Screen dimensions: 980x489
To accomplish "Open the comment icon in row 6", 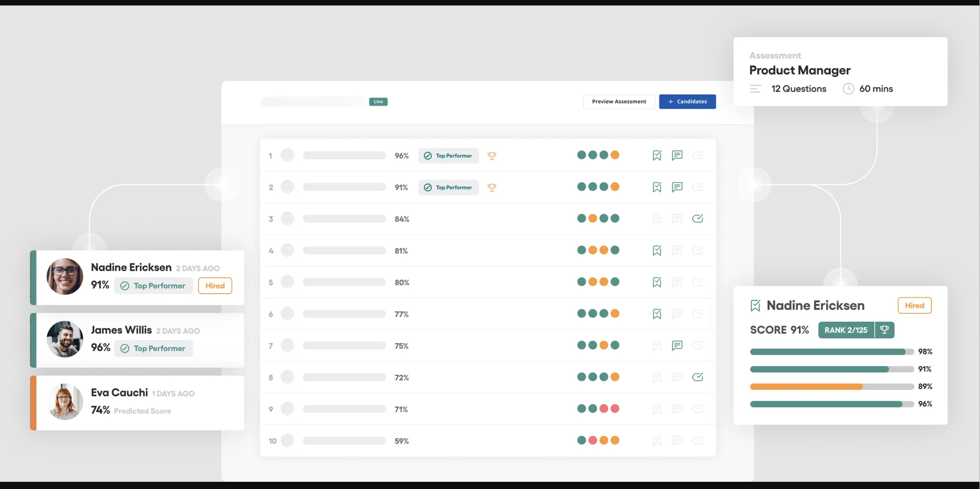I will point(677,314).
